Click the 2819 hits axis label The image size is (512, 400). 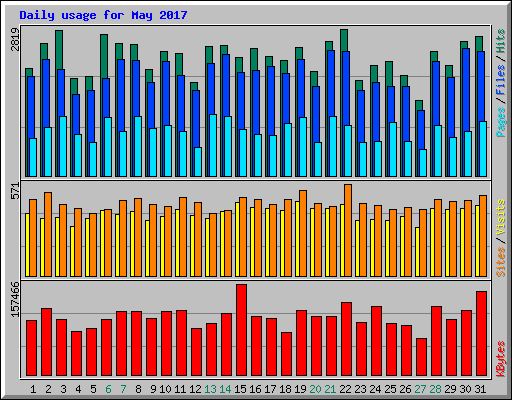tap(15, 39)
